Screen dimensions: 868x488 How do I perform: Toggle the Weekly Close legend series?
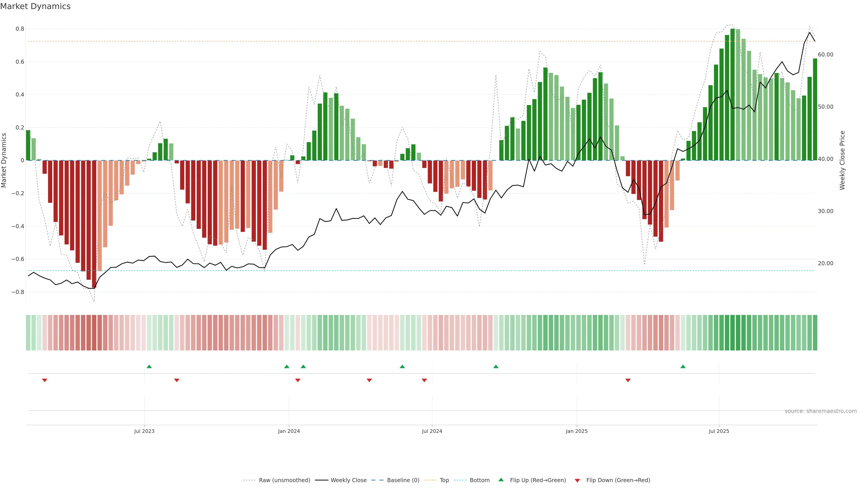point(348,480)
